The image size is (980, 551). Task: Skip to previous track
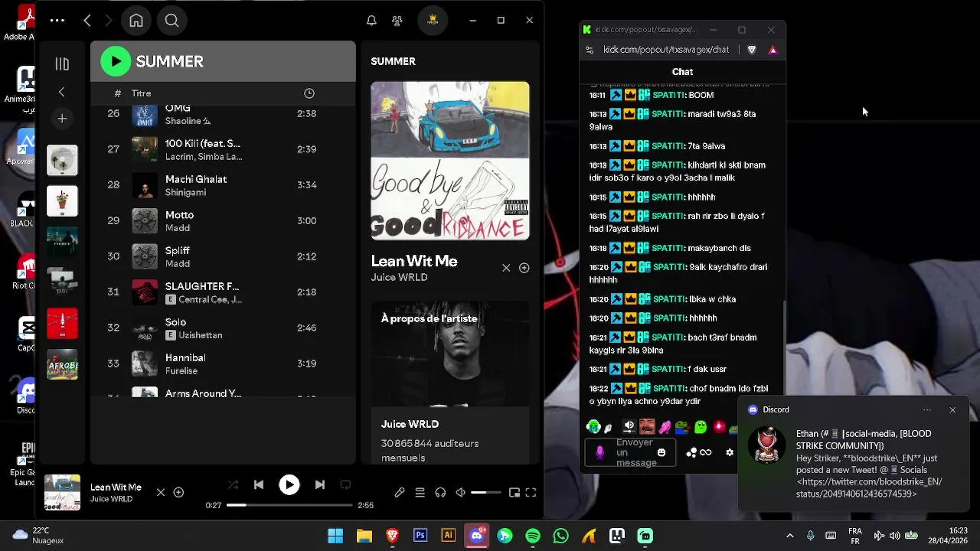pos(259,484)
